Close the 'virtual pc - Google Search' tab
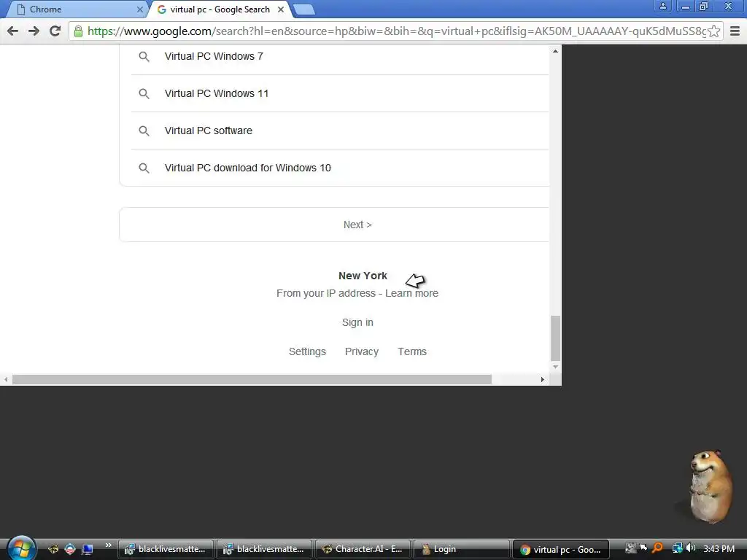 281,9
